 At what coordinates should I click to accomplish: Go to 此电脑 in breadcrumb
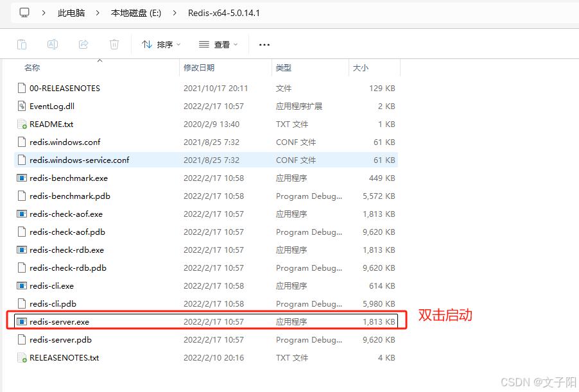pos(71,13)
